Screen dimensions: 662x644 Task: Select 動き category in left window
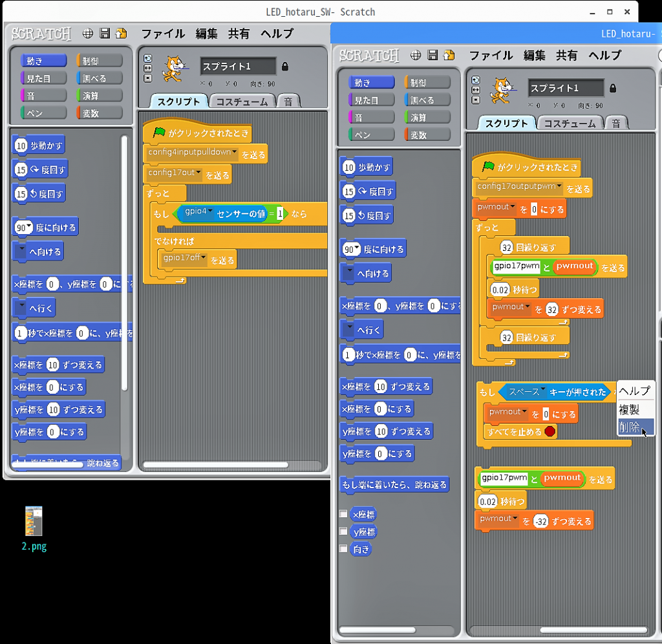point(43,61)
